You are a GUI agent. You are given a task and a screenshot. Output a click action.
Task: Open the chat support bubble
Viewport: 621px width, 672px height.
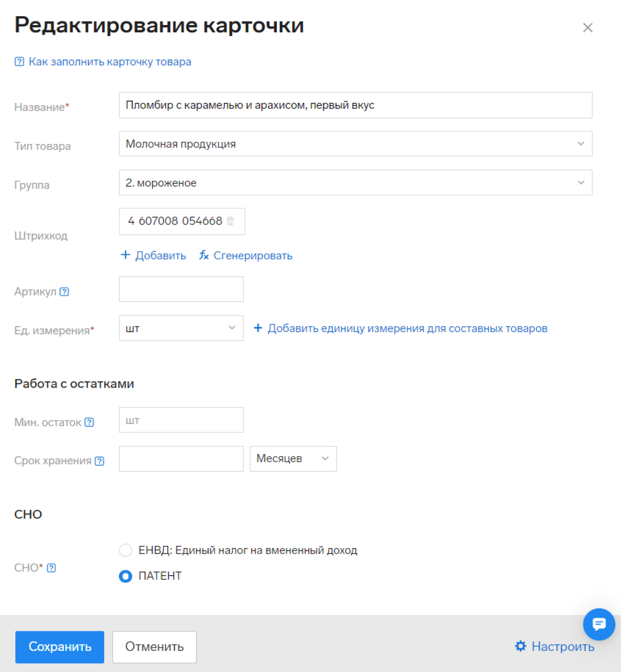(599, 624)
